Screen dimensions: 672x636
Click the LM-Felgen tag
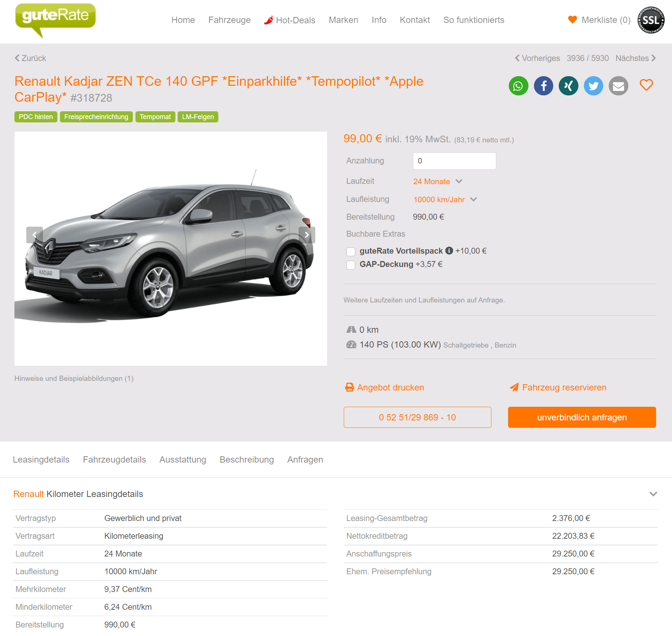coord(198,117)
